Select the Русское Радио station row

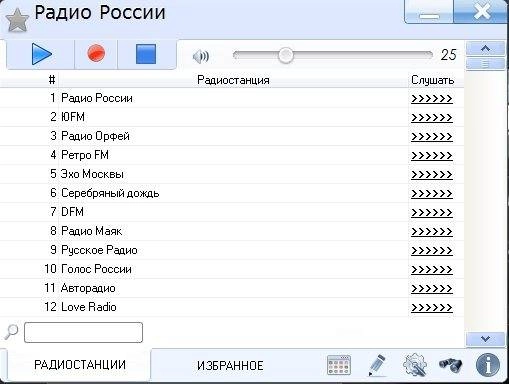pos(232,250)
